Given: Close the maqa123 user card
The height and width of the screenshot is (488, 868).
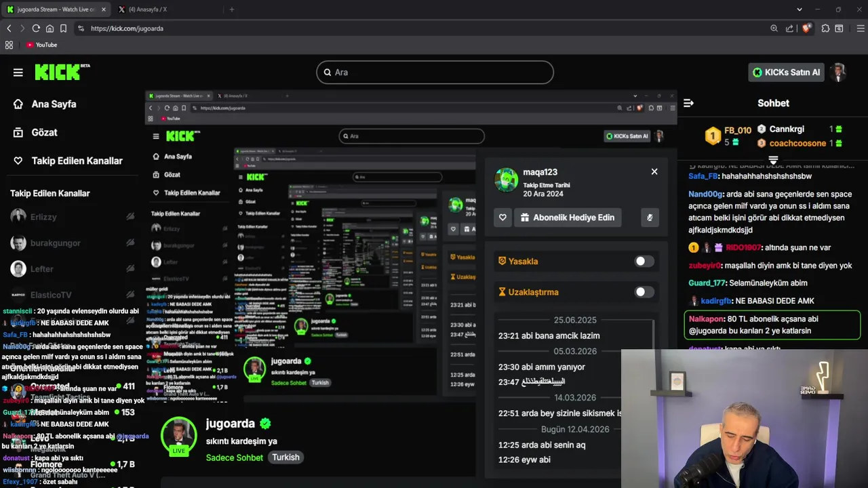Looking at the screenshot, I should tap(654, 171).
